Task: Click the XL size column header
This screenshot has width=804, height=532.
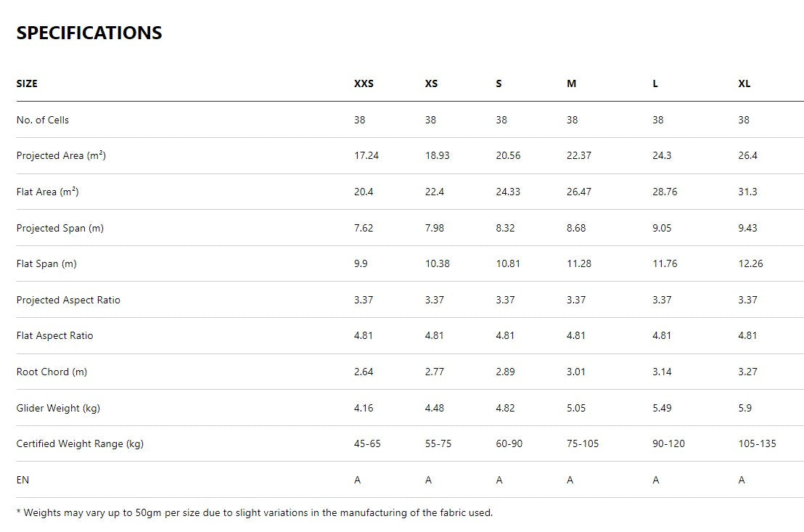Action: [744, 83]
